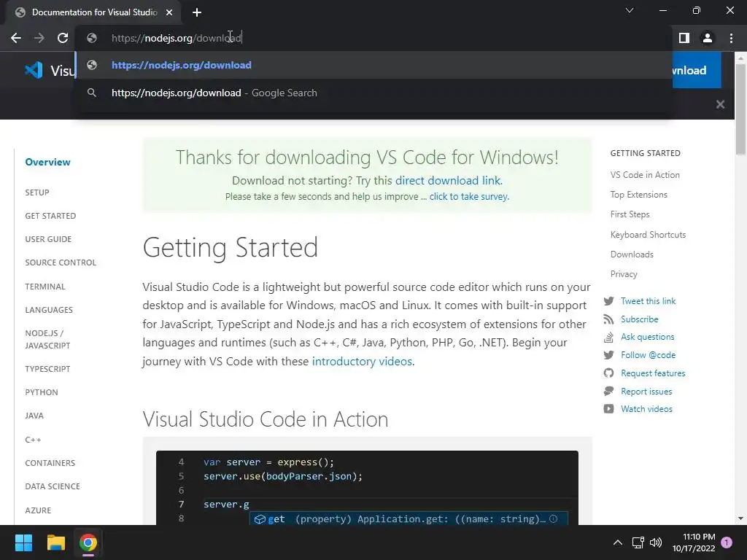747x560 pixels.
Task: Click the Stack Overflow icon beside Ask questions
Action: (608, 337)
